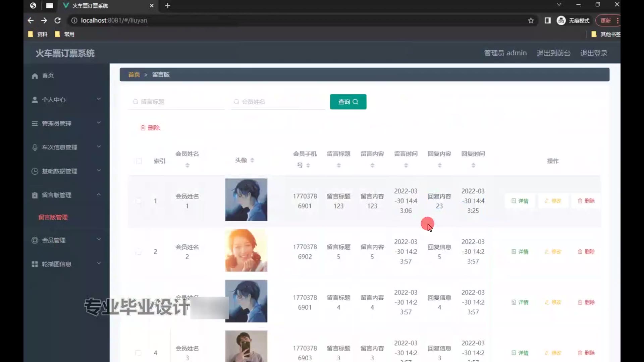Open the 常用 bookmark folder

pos(64,34)
